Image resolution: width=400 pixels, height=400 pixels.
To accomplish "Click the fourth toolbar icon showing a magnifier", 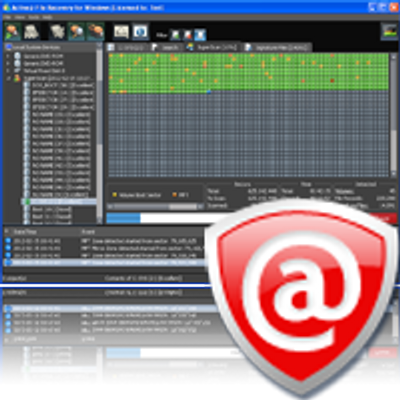I will click(x=76, y=32).
